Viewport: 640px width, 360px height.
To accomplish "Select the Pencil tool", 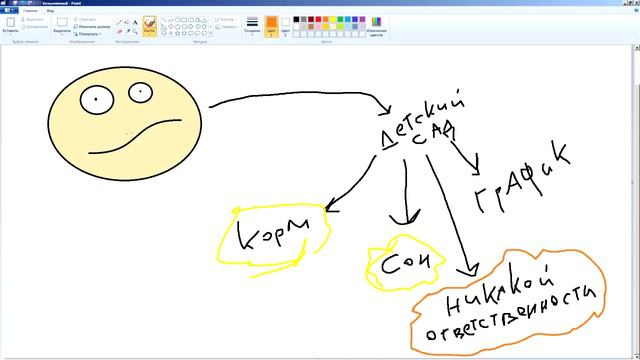I will coord(119,22).
